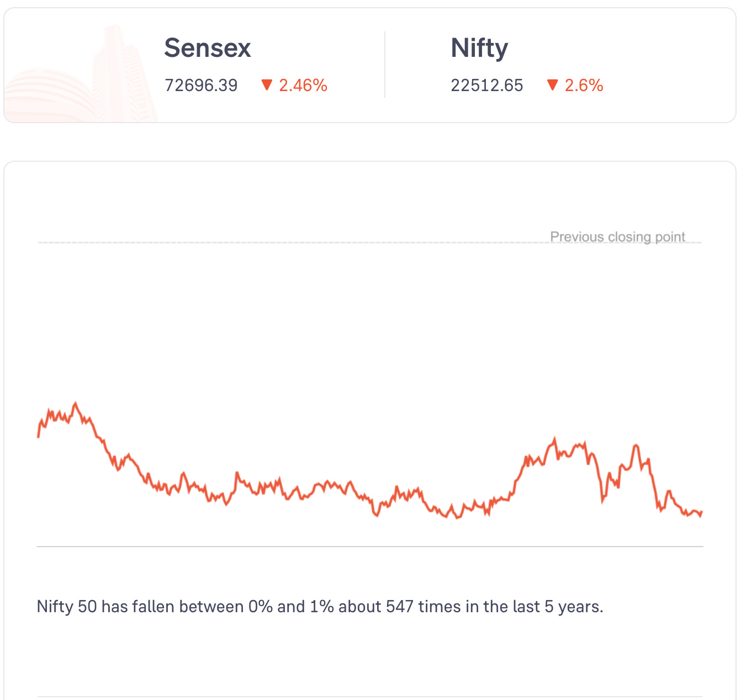
Task: Click the vertical divider between Sensex and Nifty
Action: (385, 65)
